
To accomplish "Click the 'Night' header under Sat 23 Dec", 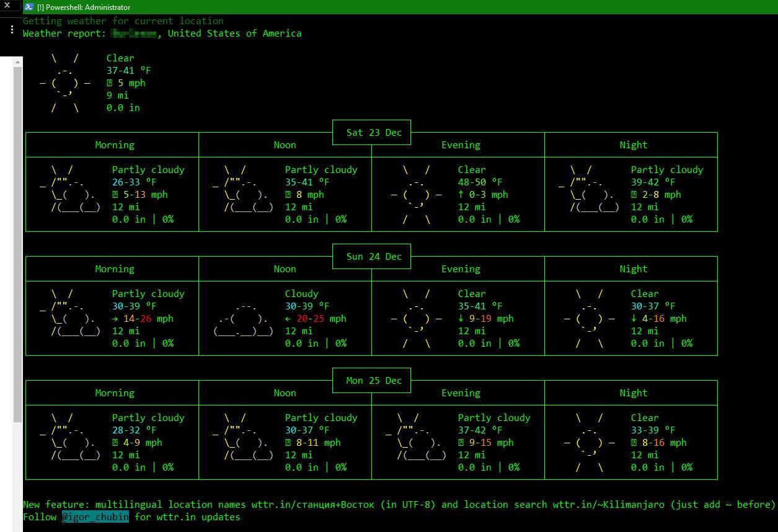I will tap(634, 145).
